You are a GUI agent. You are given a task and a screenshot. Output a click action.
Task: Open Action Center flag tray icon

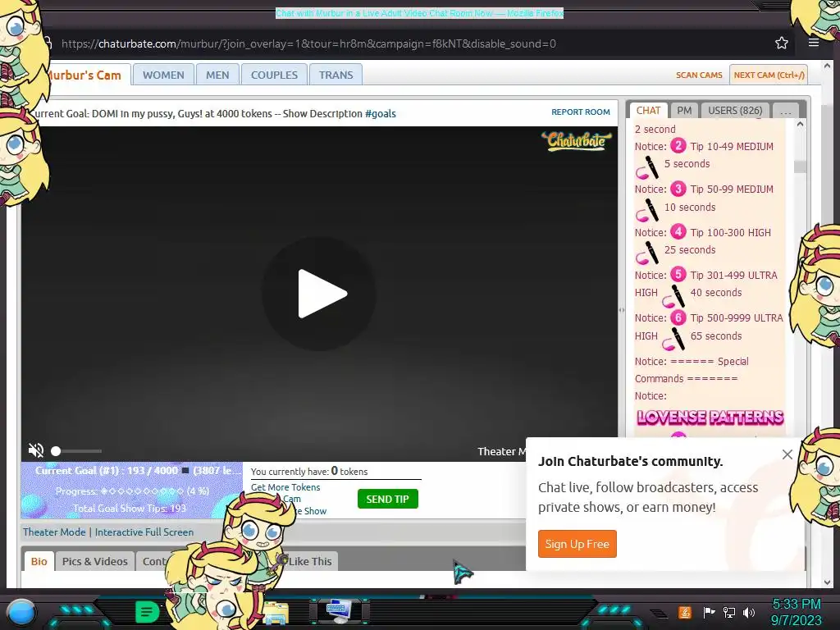coord(709,612)
